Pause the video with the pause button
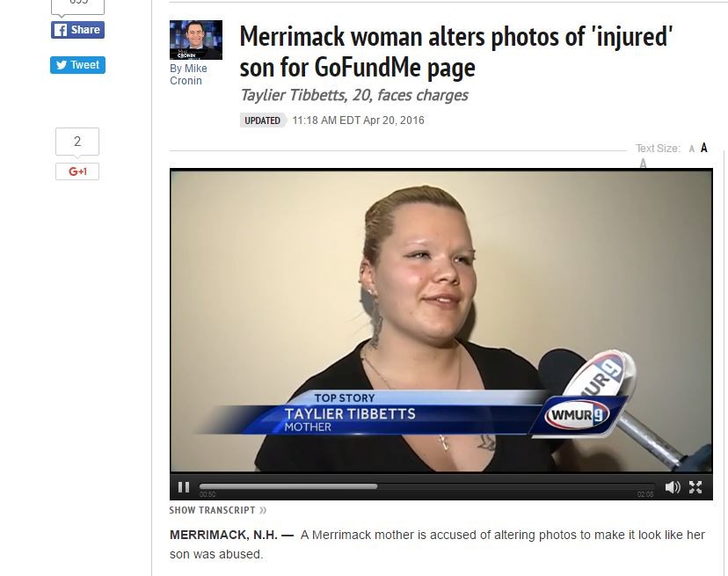 (184, 487)
